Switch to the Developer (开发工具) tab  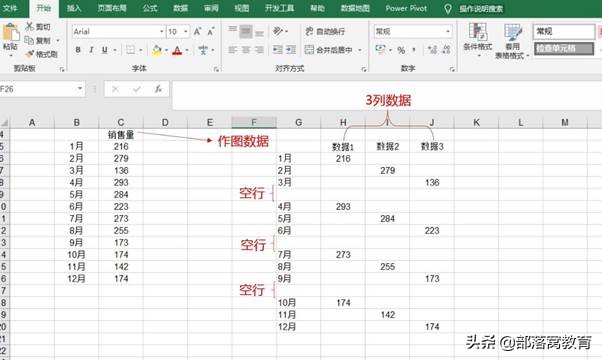point(279,8)
